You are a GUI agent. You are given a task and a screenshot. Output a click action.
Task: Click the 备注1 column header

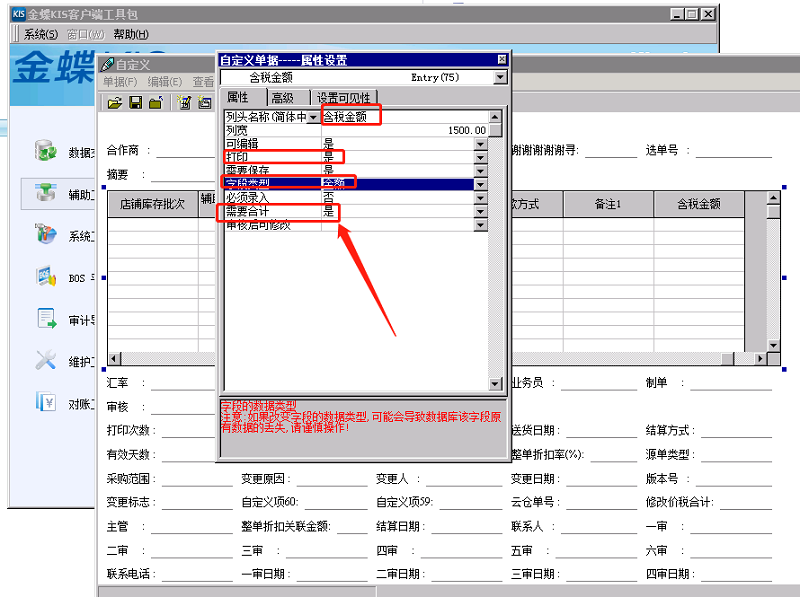pyautogui.click(x=608, y=204)
